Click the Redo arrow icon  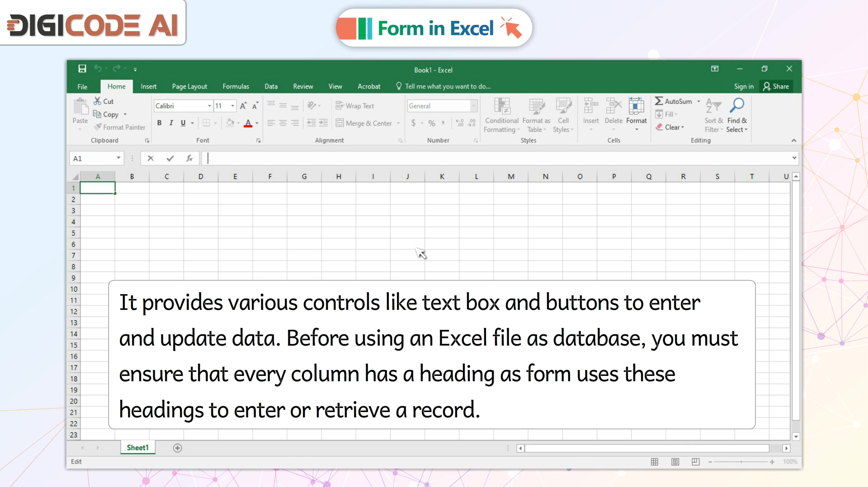coord(116,69)
